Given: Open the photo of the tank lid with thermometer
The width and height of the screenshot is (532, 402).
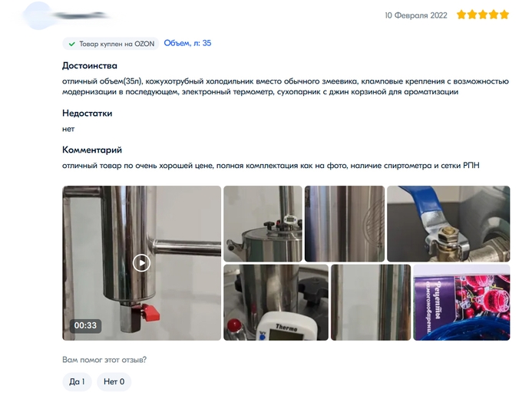Looking at the screenshot, I should (263, 224).
